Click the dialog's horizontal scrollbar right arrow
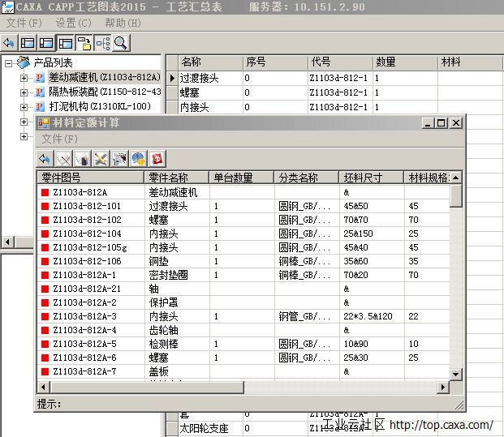This screenshot has width=504, height=437. pyautogui.click(x=443, y=388)
